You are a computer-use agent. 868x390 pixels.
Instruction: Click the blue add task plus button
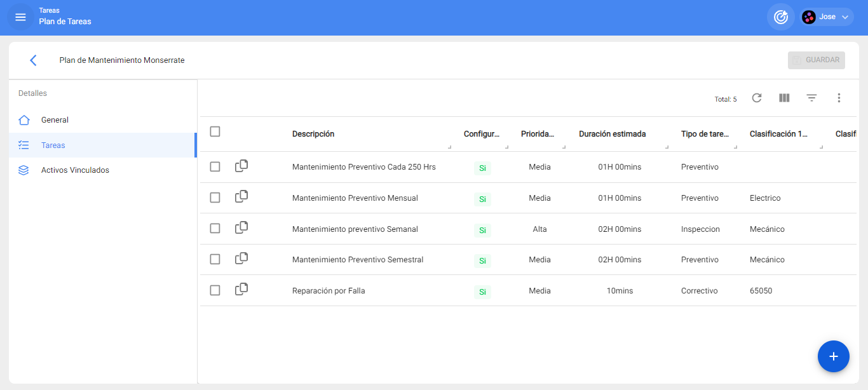(833, 356)
